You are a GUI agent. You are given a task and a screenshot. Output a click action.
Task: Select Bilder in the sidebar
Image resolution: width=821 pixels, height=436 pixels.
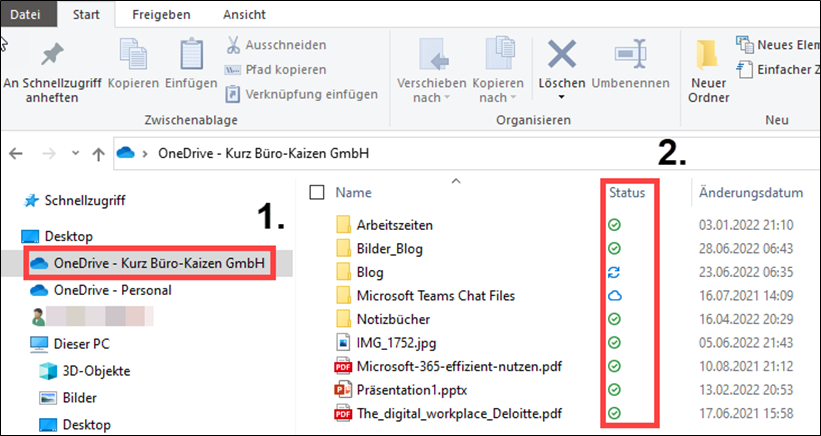(68, 398)
